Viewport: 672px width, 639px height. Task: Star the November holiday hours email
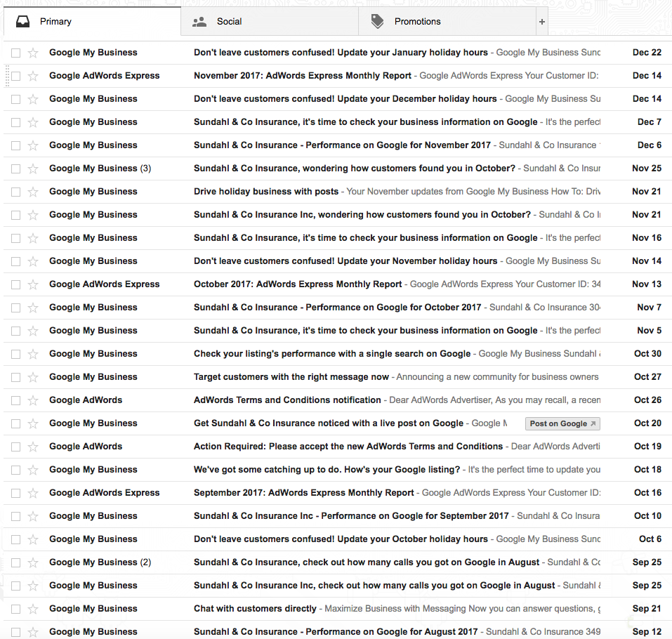point(33,261)
